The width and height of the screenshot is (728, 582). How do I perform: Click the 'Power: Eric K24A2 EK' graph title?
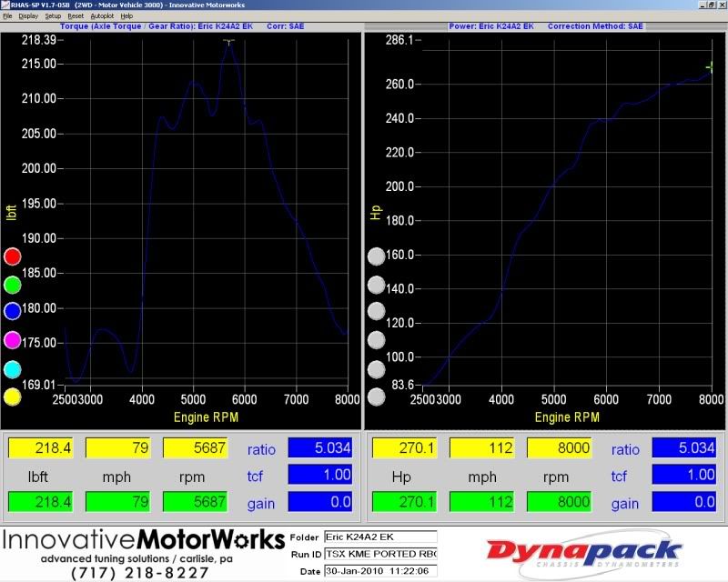click(x=491, y=26)
